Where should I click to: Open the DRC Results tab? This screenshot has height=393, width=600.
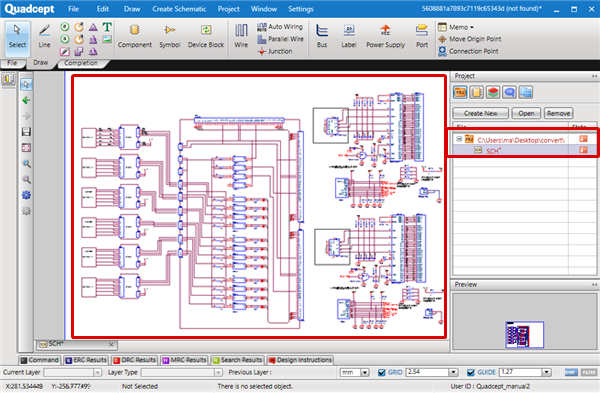point(134,360)
